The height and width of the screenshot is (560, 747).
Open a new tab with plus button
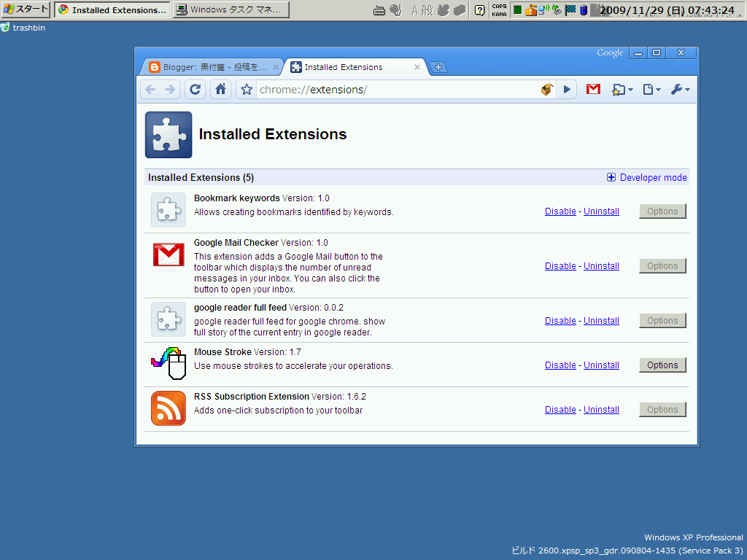438,67
